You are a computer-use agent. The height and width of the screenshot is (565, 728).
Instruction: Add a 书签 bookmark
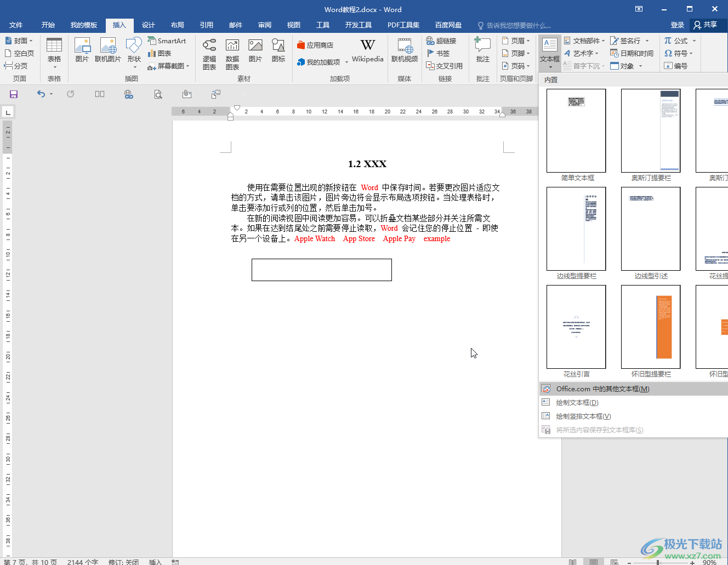(x=439, y=54)
